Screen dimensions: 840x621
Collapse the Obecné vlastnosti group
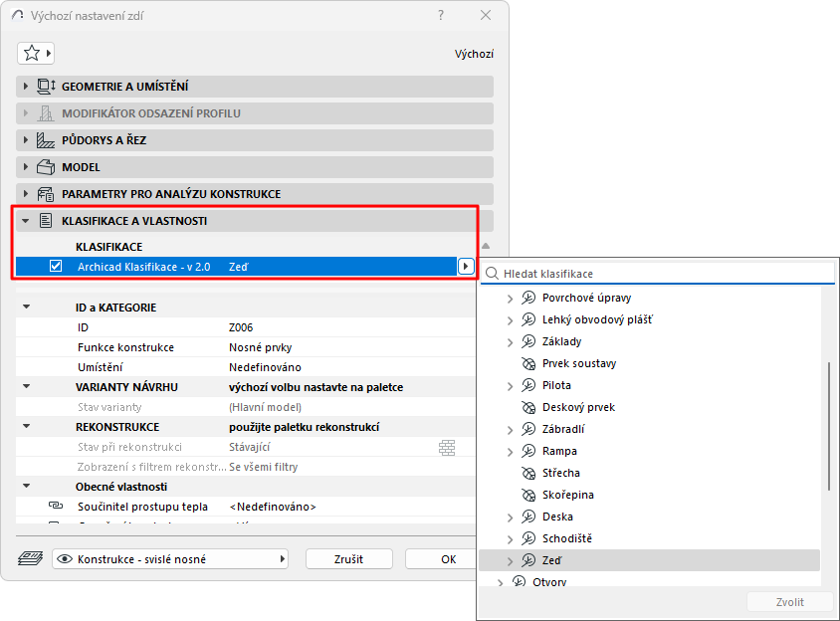[26, 486]
